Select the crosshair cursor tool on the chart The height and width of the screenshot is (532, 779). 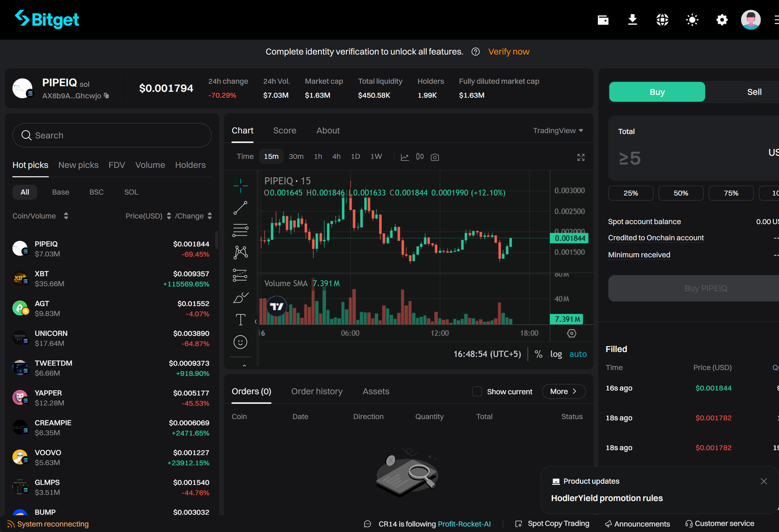tap(241, 186)
